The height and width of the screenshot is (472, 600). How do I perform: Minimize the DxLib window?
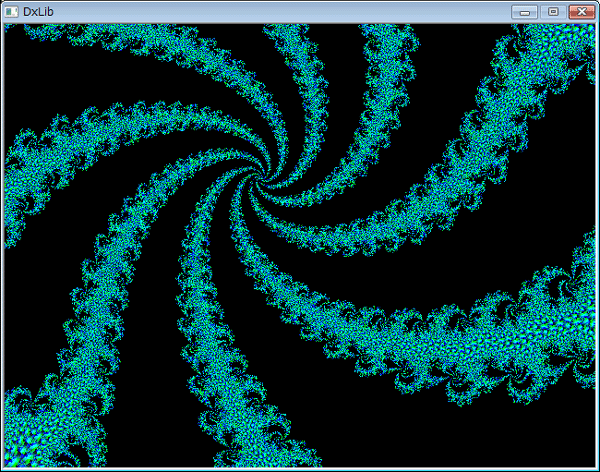[525, 12]
